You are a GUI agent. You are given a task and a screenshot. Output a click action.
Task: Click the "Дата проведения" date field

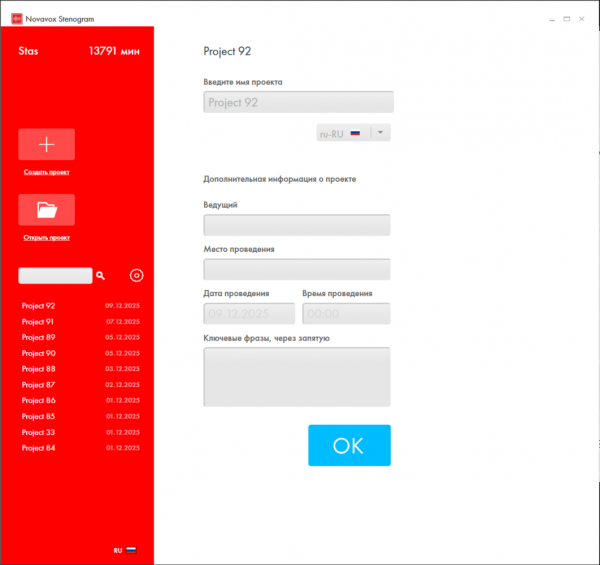point(249,313)
